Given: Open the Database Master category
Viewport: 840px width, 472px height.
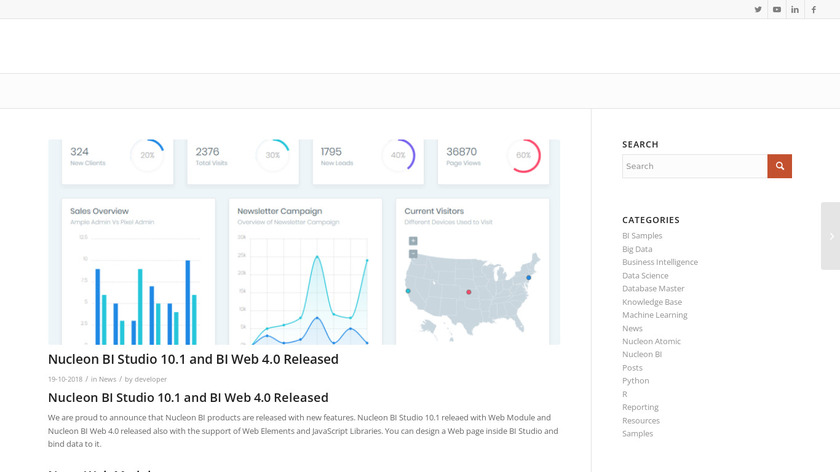Looking at the screenshot, I should (x=653, y=288).
